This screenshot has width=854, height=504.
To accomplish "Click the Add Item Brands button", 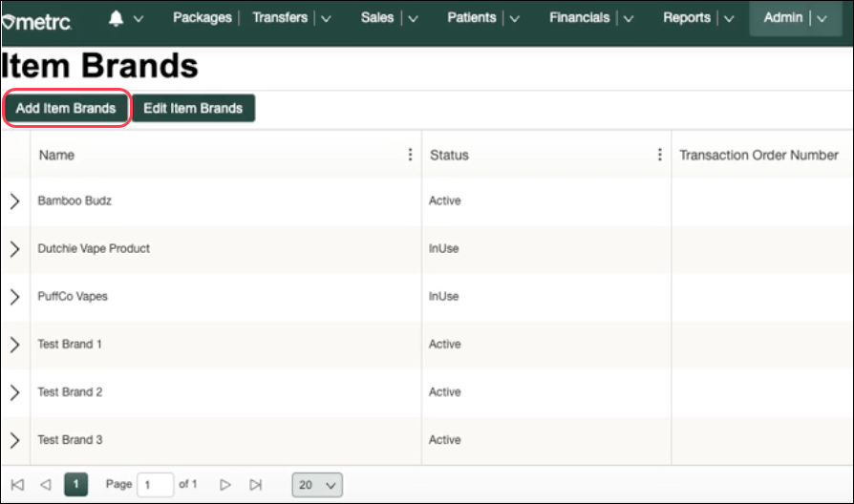I will pos(66,108).
